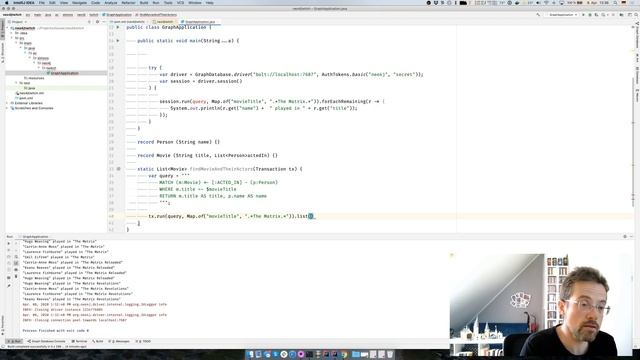This screenshot has height=360, width=640.
Task: Open the Refactor menu
Action: [128, 2]
